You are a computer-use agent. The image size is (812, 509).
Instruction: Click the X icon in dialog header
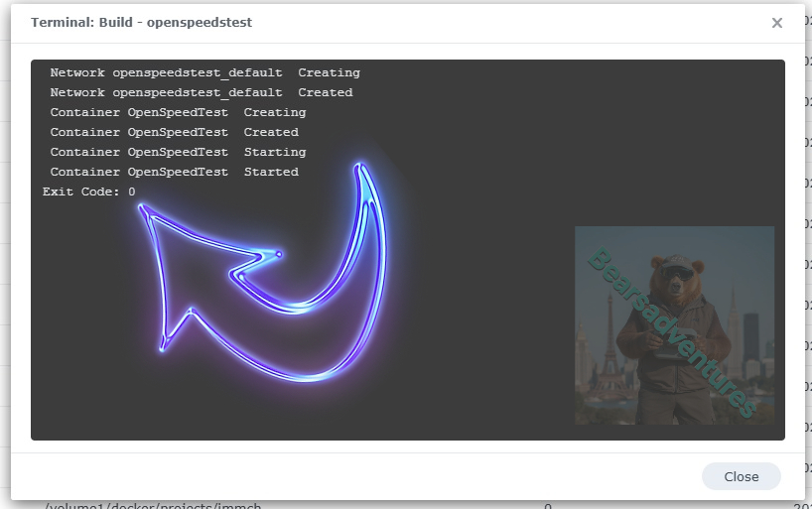777,23
